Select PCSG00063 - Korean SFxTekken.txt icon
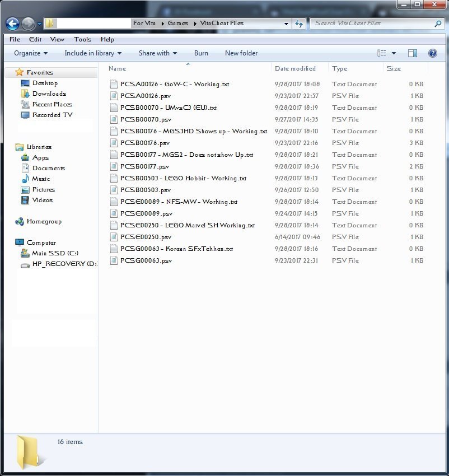449x476 pixels. [x=114, y=249]
